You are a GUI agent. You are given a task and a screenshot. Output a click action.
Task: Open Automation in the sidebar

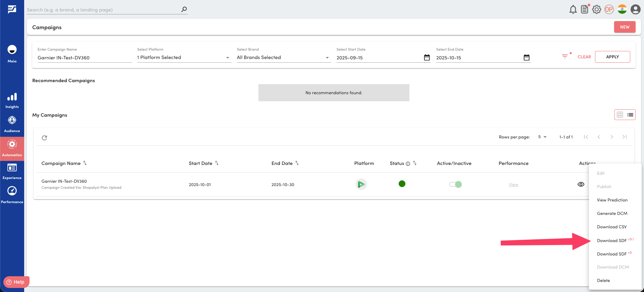[x=12, y=149]
